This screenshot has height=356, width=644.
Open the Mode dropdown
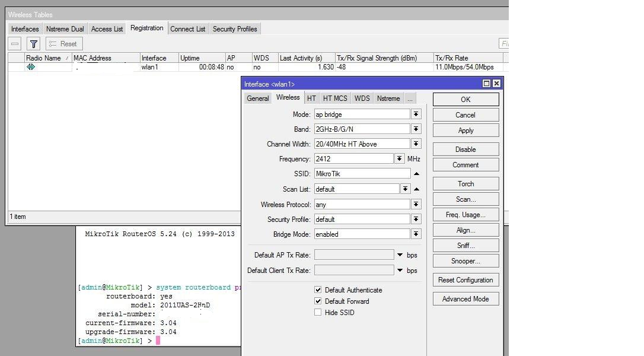tap(416, 115)
